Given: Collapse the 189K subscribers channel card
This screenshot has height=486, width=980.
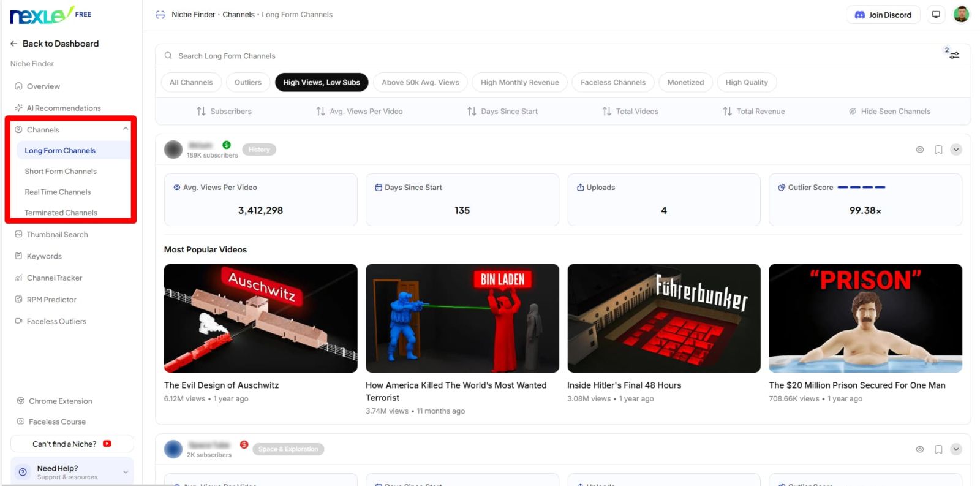Looking at the screenshot, I should (x=956, y=150).
